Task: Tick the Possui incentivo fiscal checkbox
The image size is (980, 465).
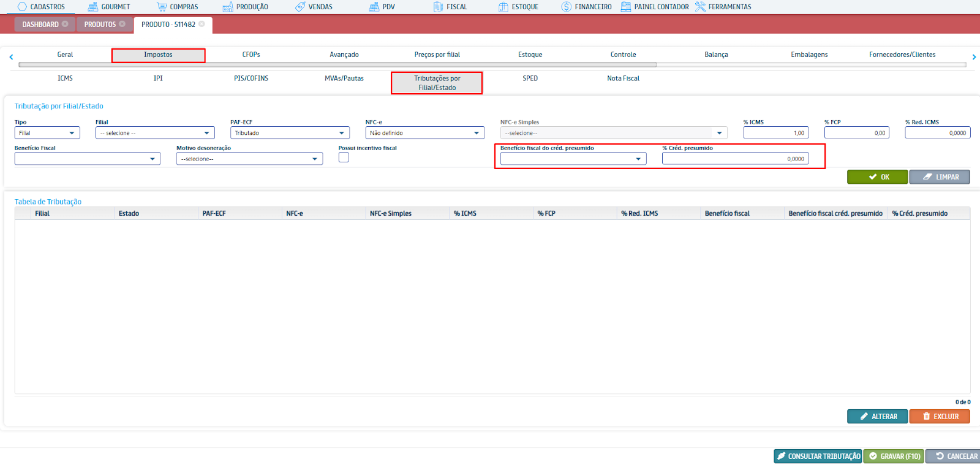Action: [344, 157]
